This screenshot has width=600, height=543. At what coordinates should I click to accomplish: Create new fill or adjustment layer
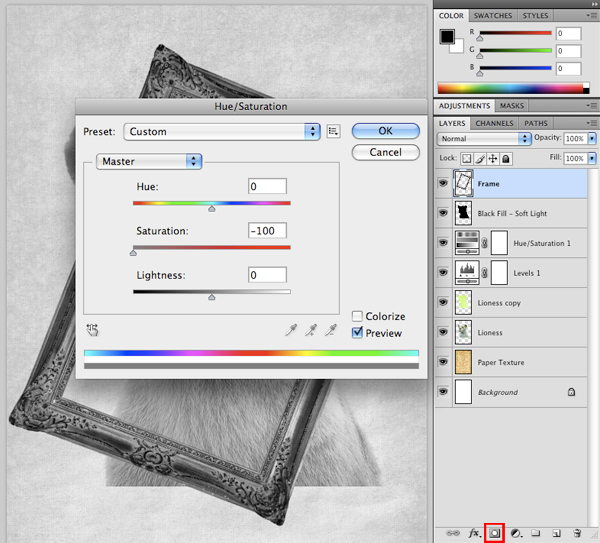[x=517, y=533]
